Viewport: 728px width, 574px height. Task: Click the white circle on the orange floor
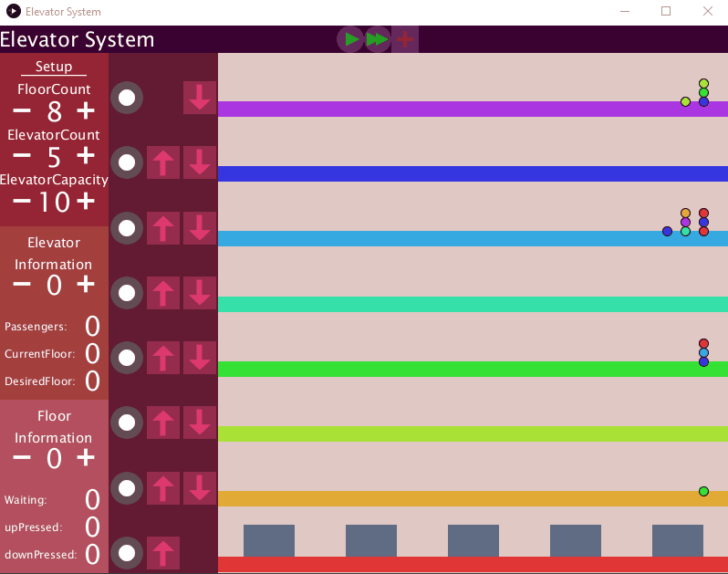click(127, 488)
